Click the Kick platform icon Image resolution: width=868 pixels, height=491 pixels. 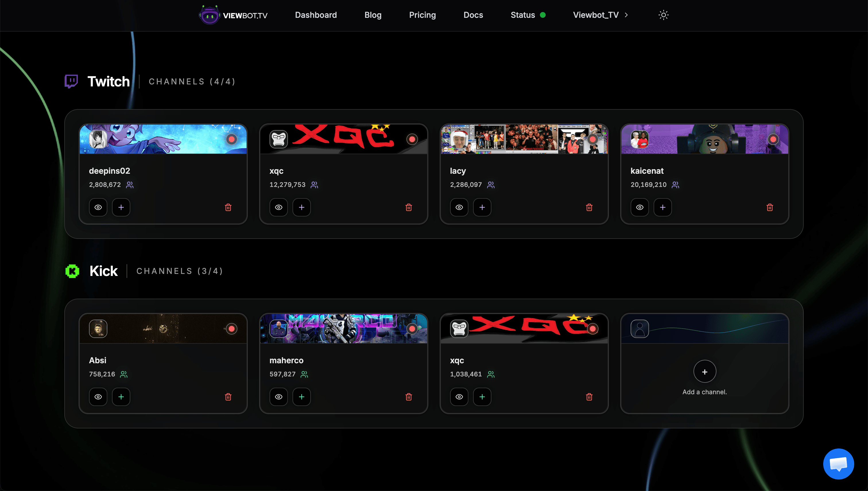tap(72, 271)
